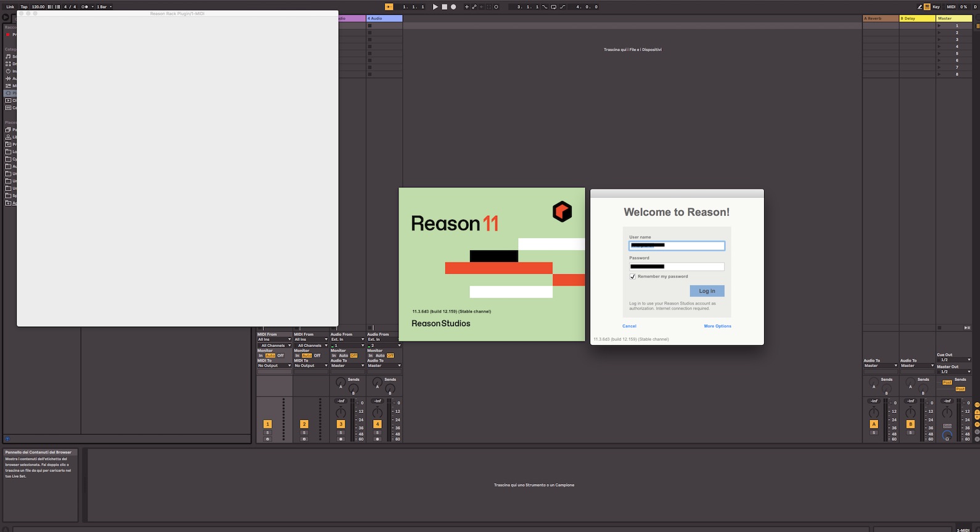This screenshot has width=980, height=532.
Task: Open track 3 Audio From Ext. In dropdown
Action: pos(347,339)
